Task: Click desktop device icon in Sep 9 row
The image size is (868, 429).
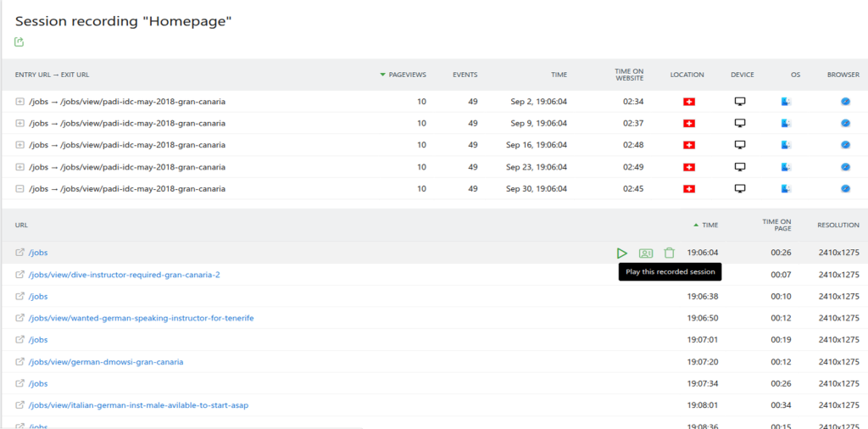Action: point(740,123)
